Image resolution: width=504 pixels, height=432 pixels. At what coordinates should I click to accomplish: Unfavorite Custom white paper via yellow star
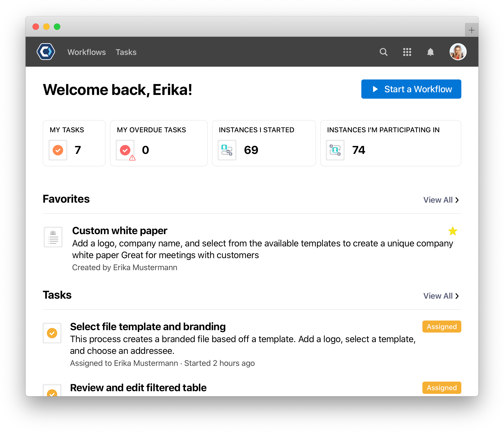(453, 231)
